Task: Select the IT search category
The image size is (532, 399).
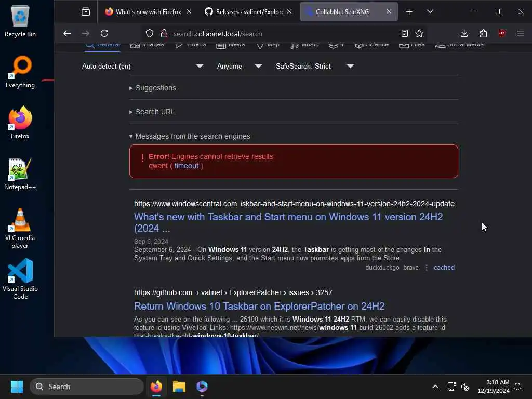Action: click(336, 46)
